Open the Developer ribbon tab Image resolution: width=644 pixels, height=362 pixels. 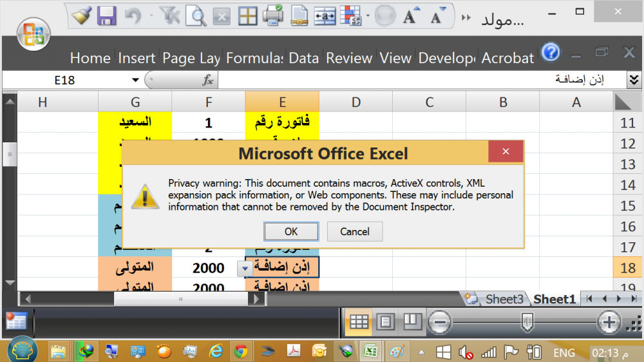point(447,58)
